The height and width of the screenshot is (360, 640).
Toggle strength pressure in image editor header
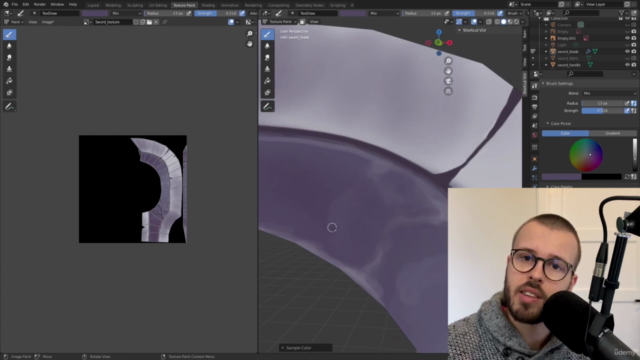pyautogui.click(x=242, y=13)
